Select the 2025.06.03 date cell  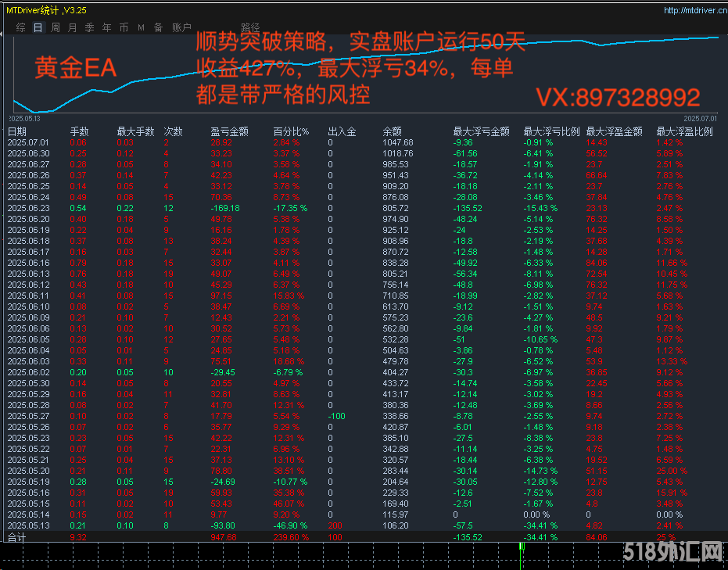[x=28, y=361]
